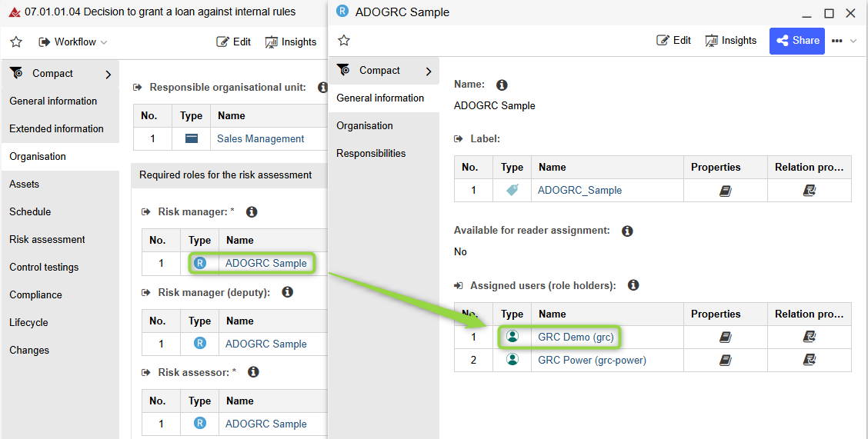Click info icon for Available for reader assignment
868x439 pixels.
point(627,231)
